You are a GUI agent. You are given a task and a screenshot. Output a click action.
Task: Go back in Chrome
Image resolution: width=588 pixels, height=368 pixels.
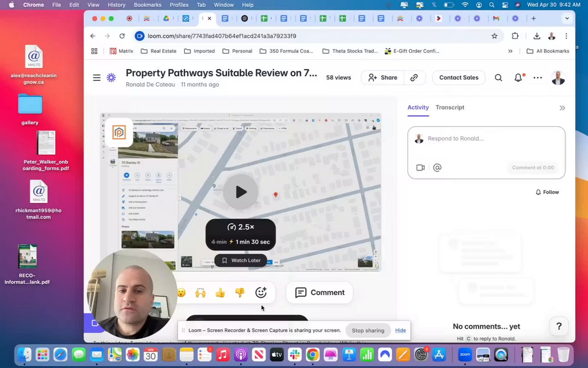pos(93,36)
